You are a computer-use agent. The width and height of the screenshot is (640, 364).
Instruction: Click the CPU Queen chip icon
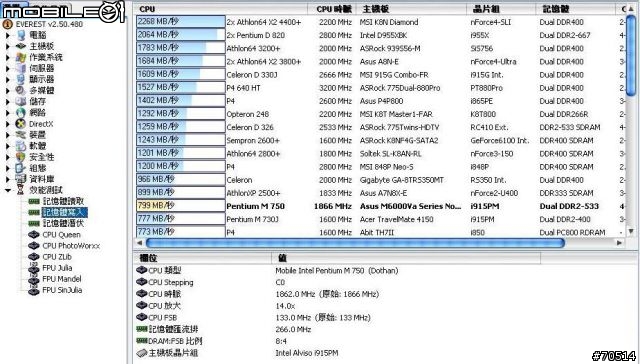pos(34,235)
